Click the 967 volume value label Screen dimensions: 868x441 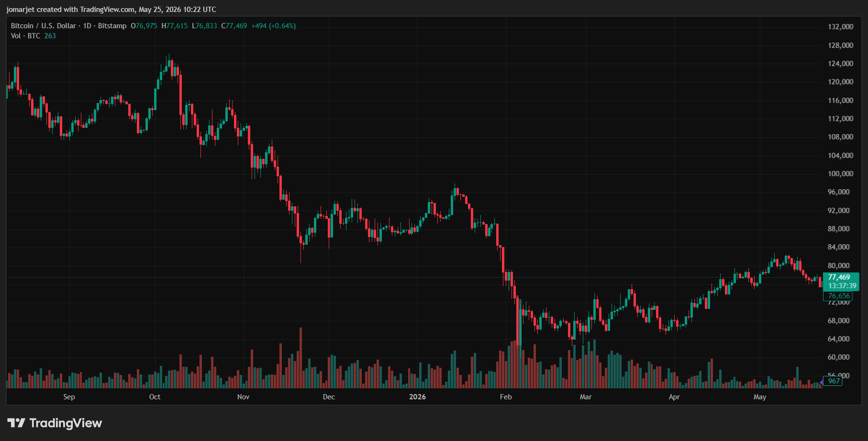tap(834, 381)
